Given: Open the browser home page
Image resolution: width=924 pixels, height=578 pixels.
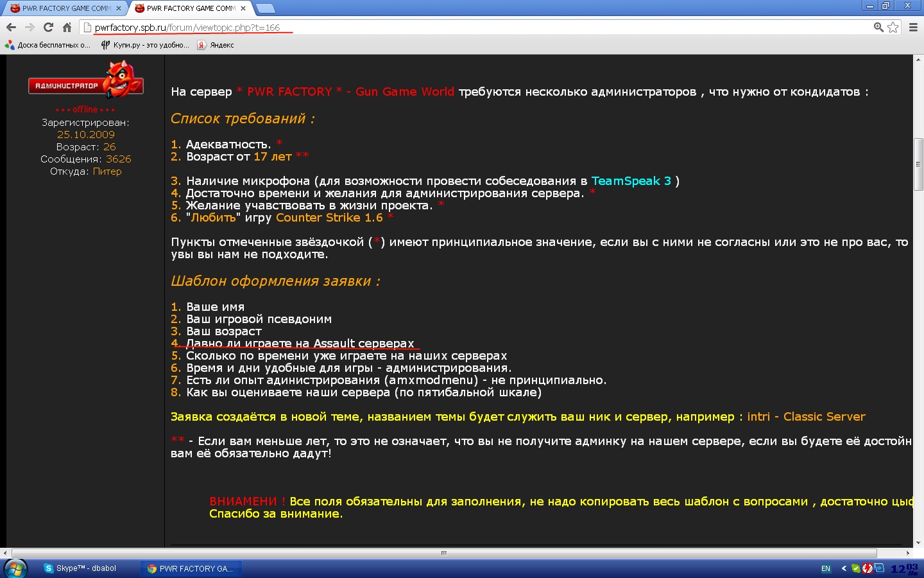Looking at the screenshot, I should (67, 27).
